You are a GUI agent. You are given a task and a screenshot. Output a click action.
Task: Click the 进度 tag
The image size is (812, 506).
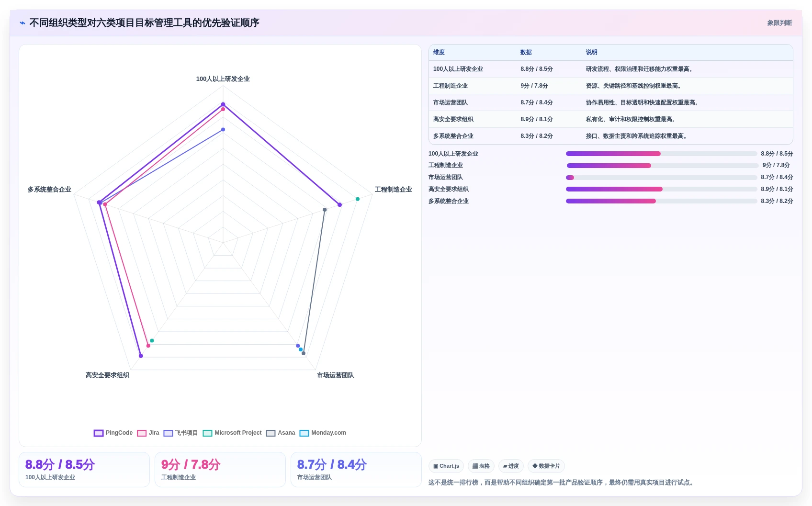pyautogui.click(x=511, y=466)
